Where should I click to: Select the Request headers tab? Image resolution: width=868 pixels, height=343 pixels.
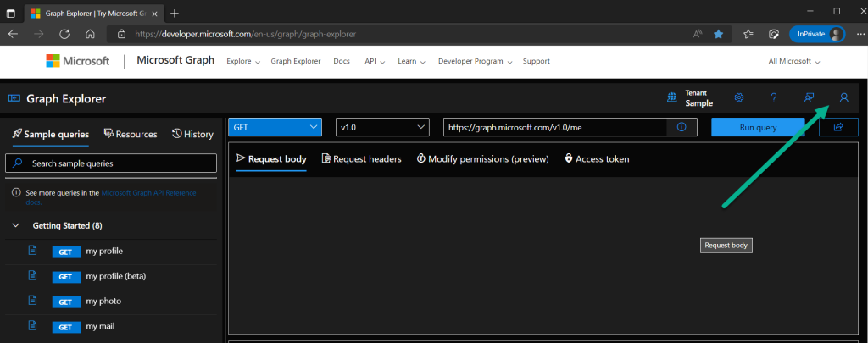361,158
